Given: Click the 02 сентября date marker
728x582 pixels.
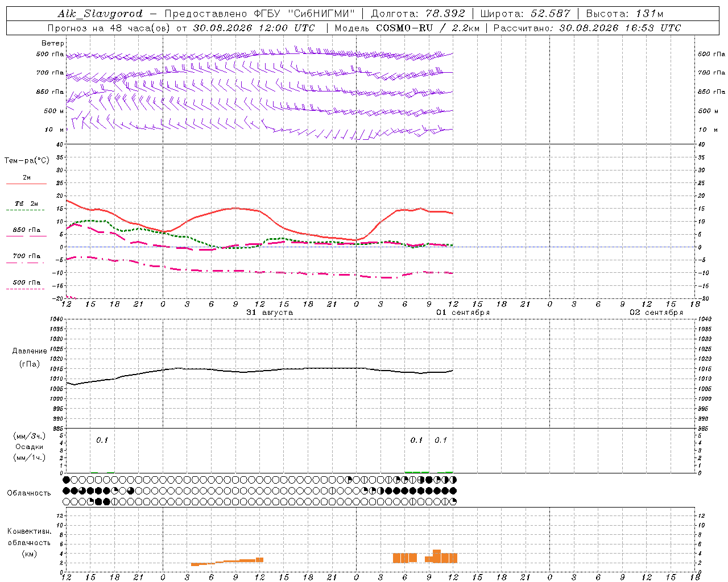Looking at the screenshot, I should click(656, 312).
